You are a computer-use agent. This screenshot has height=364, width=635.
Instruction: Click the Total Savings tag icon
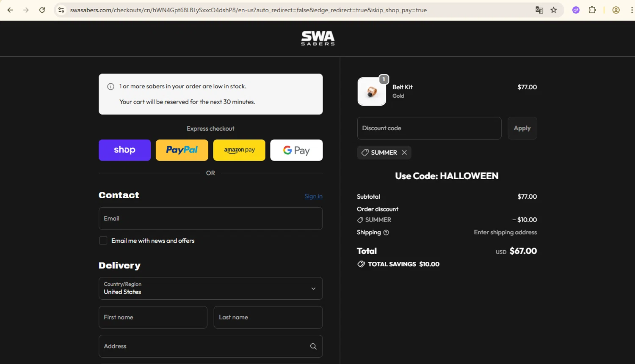click(x=361, y=264)
